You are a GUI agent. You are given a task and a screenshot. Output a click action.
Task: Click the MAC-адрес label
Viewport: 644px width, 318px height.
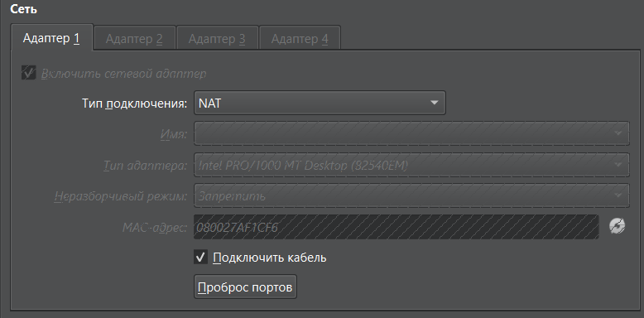[155, 227]
